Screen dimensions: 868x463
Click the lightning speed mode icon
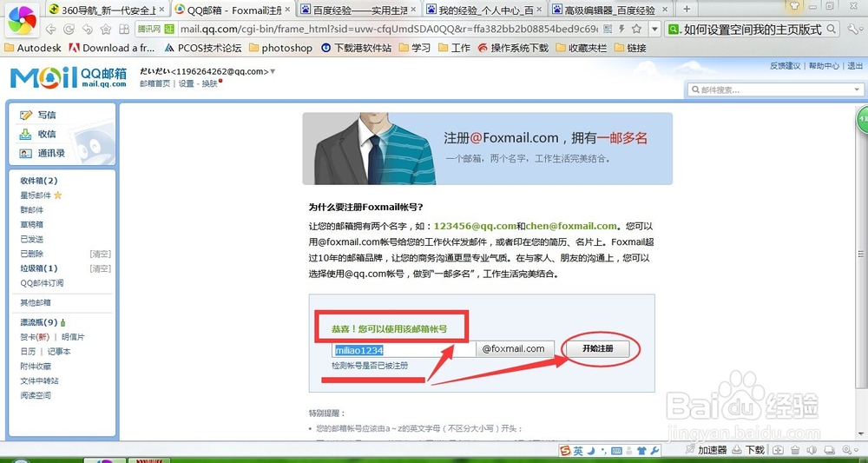(x=622, y=29)
